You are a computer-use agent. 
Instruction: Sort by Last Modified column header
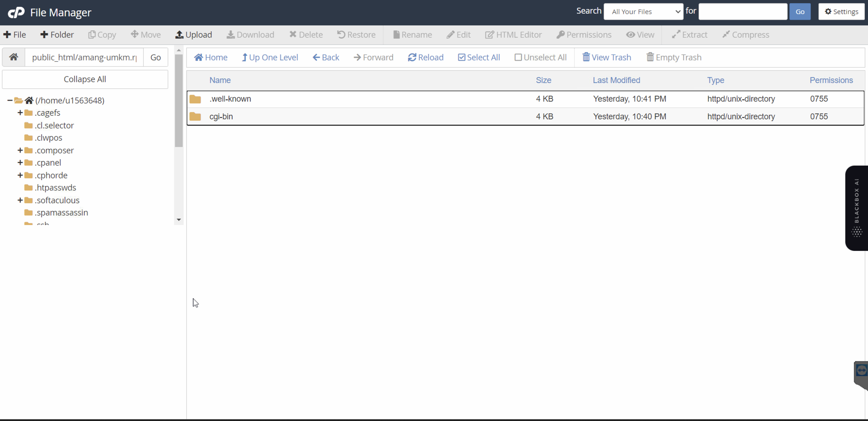pos(616,80)
